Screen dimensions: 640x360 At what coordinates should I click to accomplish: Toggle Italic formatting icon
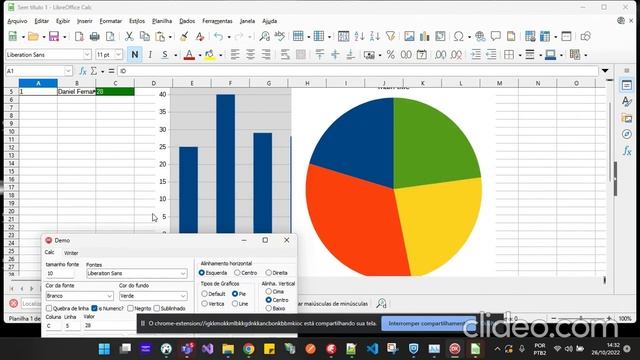pos(150,55)
